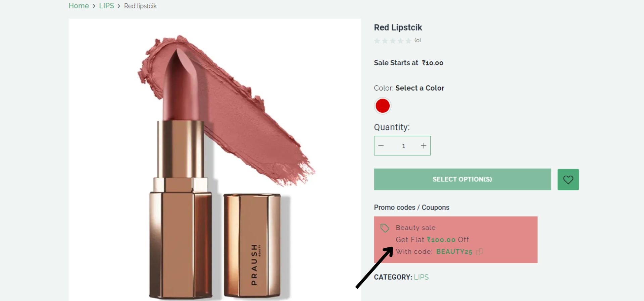Screen dimensions: 644x301
Task: Open the lipstick product image
Action: (x=215, y=160)
